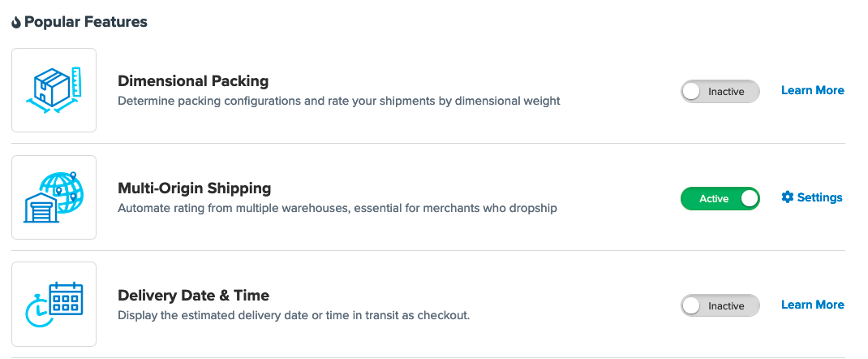Open Learn More for Dimensional Packing
868x359 pixels.
point(812,90)
